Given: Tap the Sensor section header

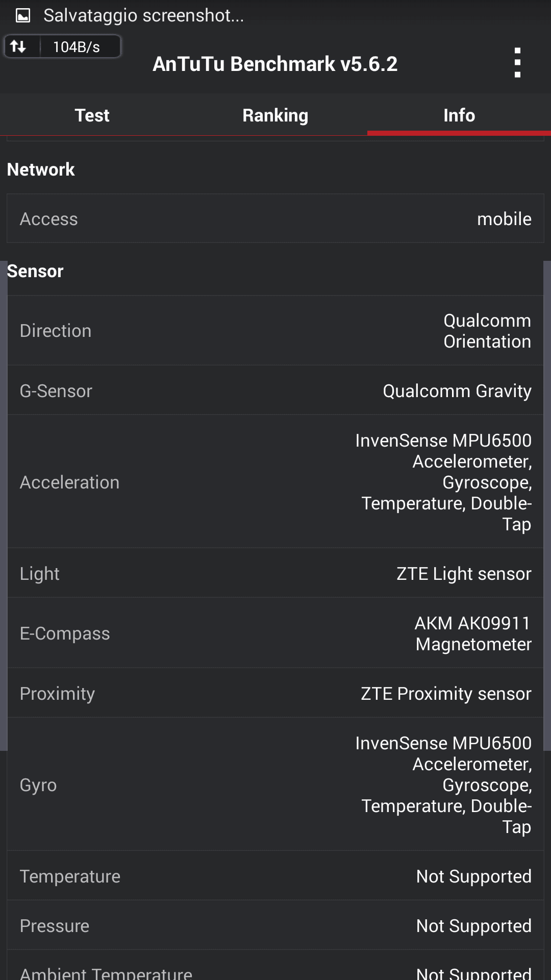Looking at the screenshot, I should click(x=35, y=271).
